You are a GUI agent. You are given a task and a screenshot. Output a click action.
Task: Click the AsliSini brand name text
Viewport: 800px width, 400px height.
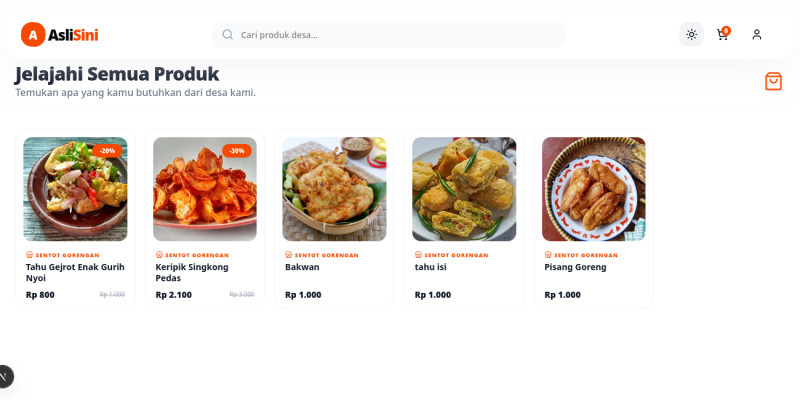click(x=73, y=35)
